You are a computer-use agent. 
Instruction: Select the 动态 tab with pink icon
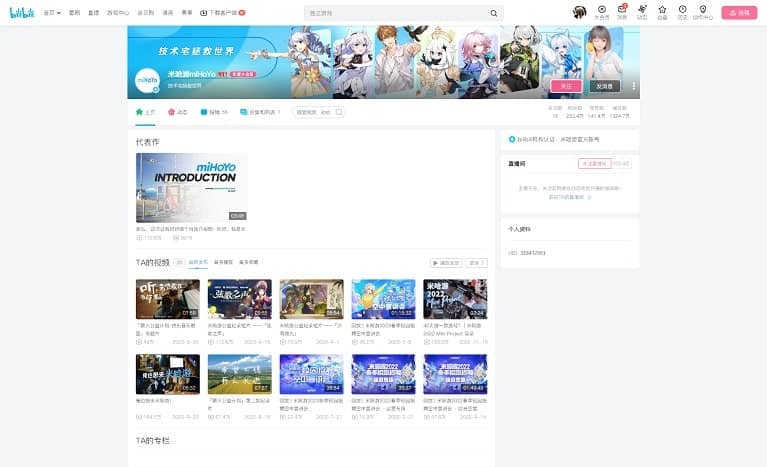[178, 112]
